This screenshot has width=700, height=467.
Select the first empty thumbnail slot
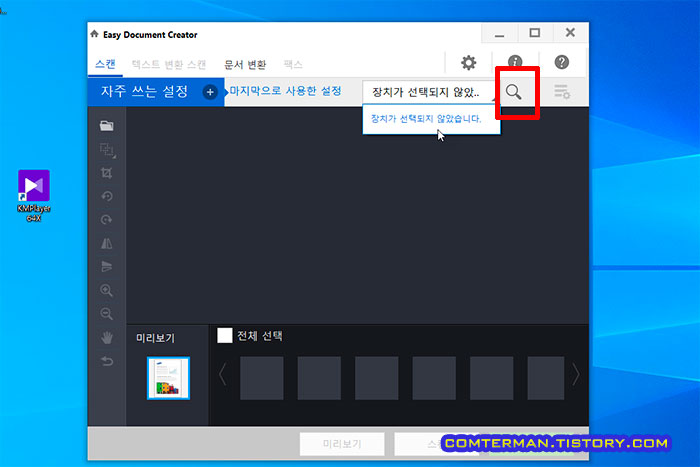point(262,378)
